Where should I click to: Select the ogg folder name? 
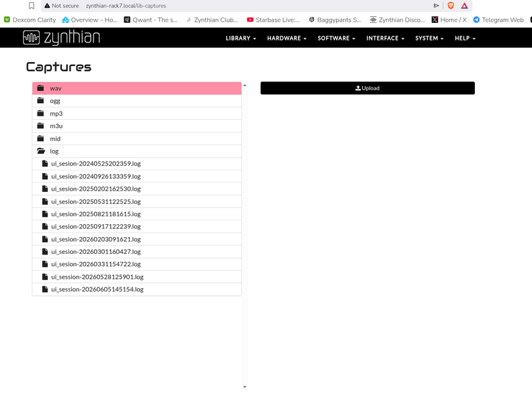55,101
